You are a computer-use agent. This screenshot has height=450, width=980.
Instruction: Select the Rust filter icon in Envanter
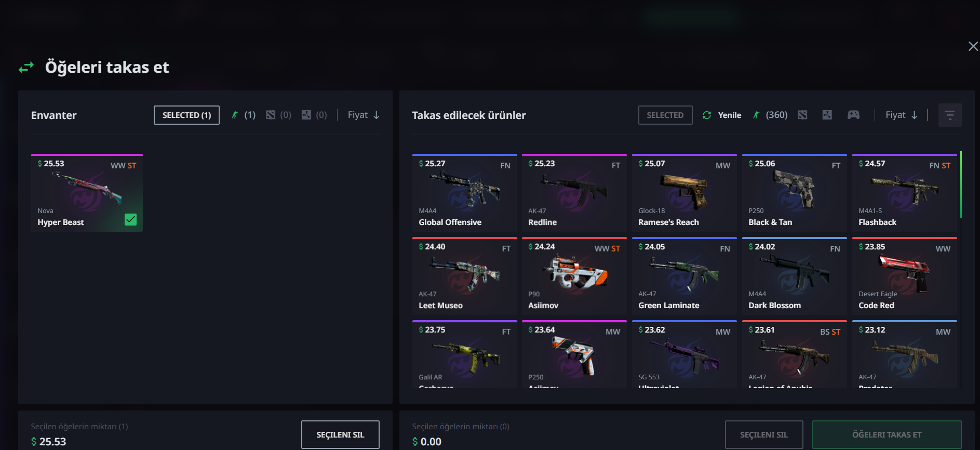coord(306,115)
